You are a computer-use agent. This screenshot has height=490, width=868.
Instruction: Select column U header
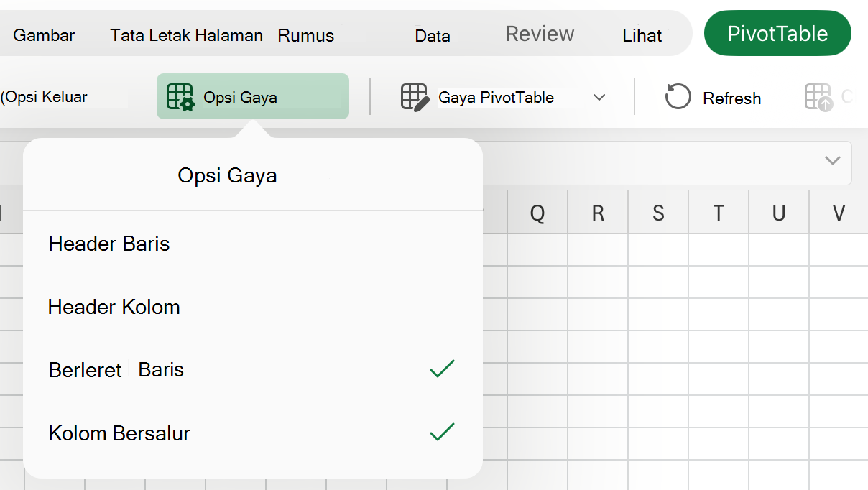click(x=779, y=213)
